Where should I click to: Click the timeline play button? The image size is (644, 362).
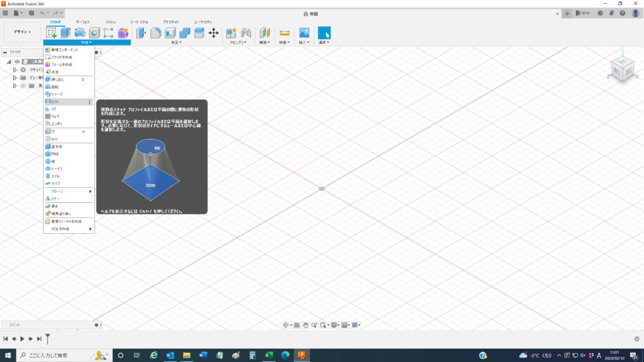coord(22,339)
